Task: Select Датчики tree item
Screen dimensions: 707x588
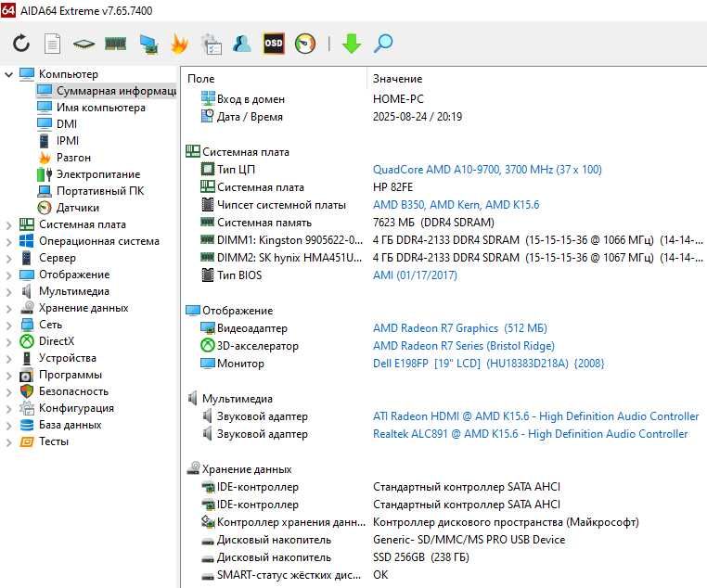Action: [69, 207]
